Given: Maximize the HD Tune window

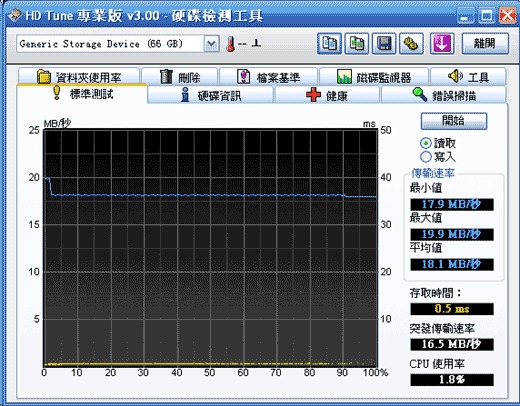Looking at the screenshot, I should 486,16.
